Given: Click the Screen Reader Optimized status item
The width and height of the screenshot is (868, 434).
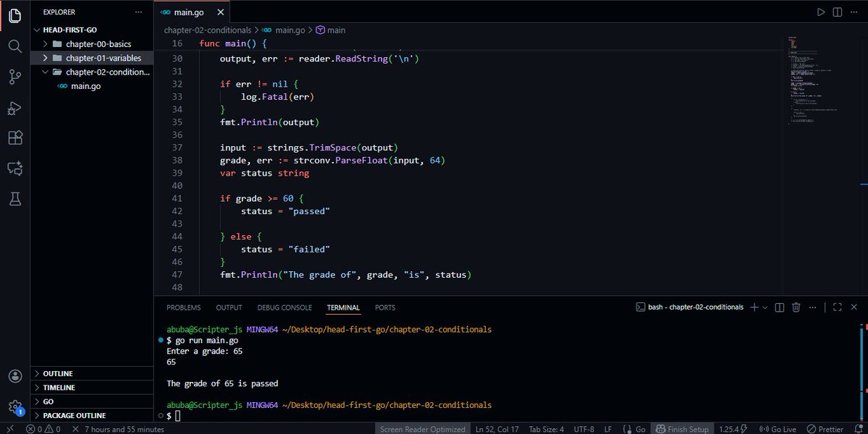Looking at the screenshot, I should click(422, 429).
